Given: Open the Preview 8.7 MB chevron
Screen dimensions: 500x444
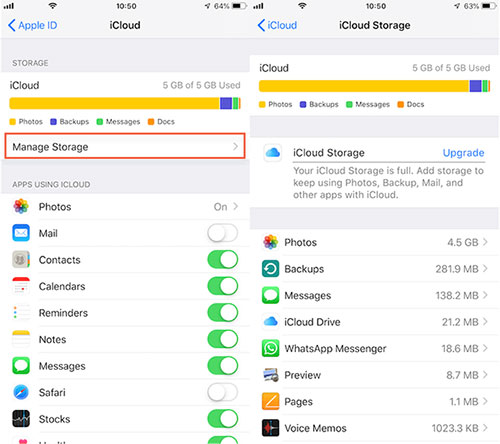Looking at the screenshot, I should [485, 375].
